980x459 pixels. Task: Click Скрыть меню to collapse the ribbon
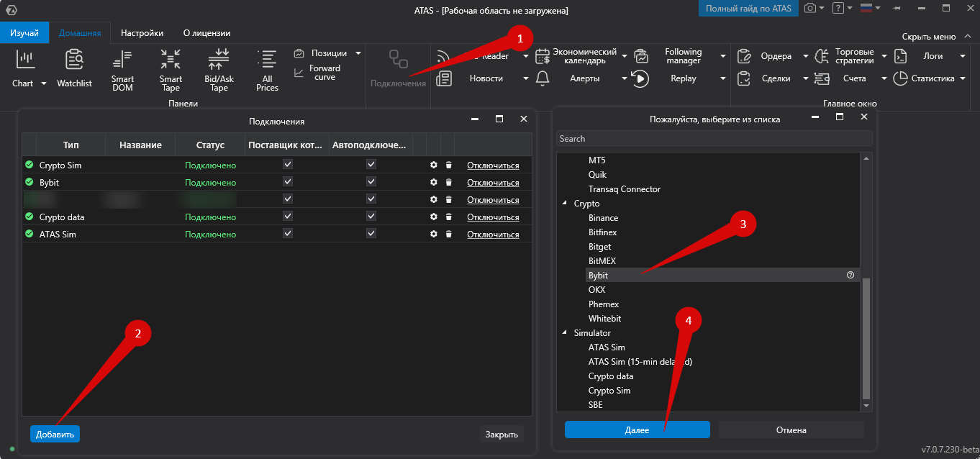(x=935, y=37)
